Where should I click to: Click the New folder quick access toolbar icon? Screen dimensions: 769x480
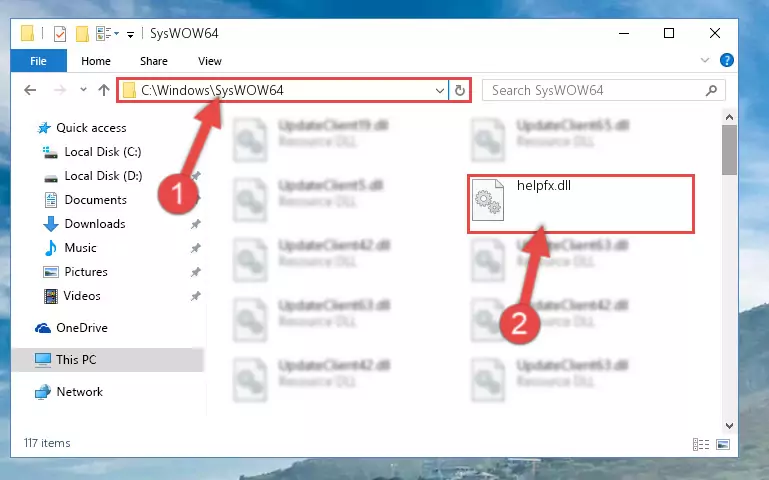[82, 34]
